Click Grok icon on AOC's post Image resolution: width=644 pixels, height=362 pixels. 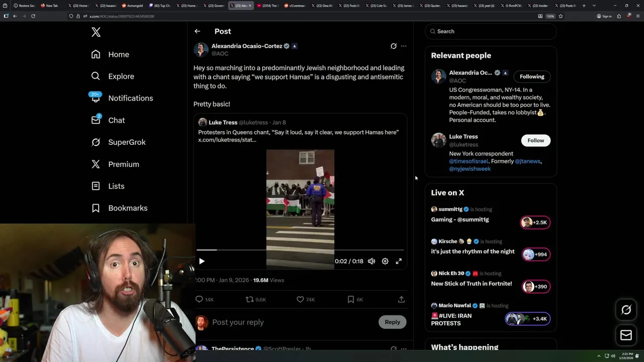393,46
